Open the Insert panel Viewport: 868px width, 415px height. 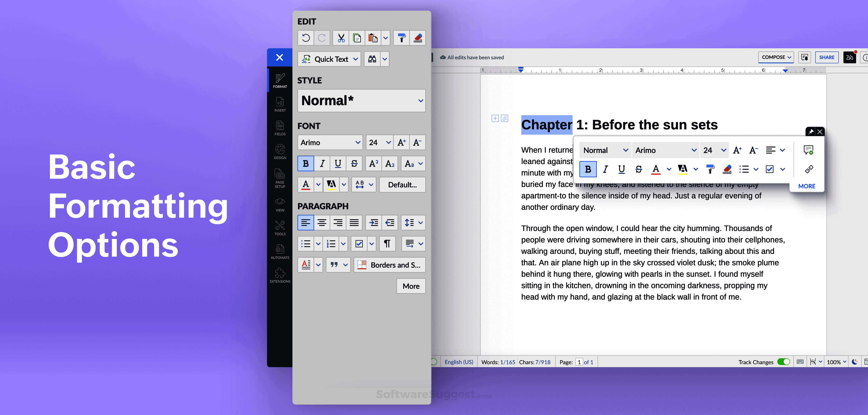point(280,104)
